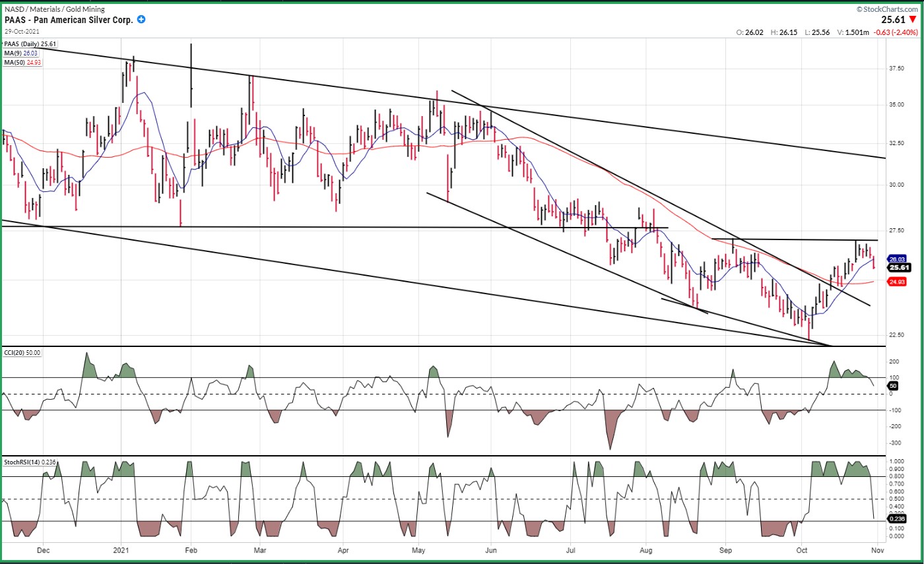The height and width of the screenshot is (564, 924).
Task: Click the Sep month label on the time axis
Action: 726,549
